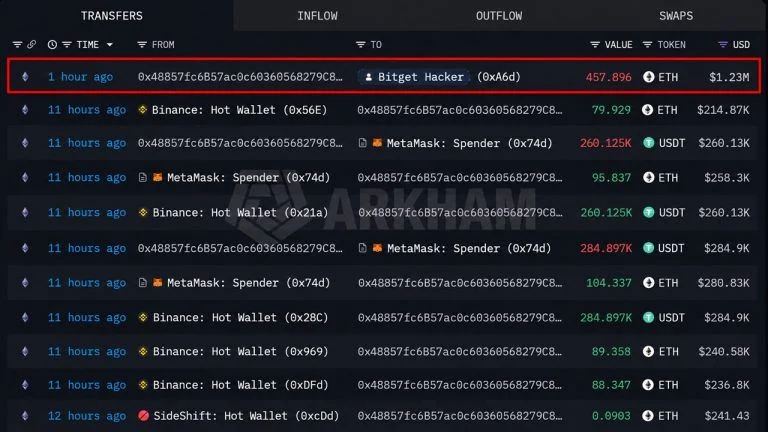Open Binance: Hot Wallet (0x21a) entity
This screenshot has height=432, width=768.
pos(240,213)
